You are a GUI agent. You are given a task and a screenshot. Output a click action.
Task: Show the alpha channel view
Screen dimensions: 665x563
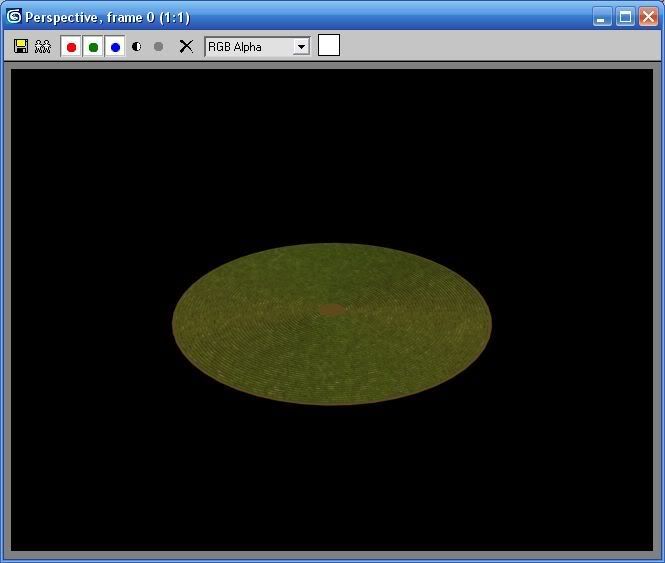pos(137,46)
